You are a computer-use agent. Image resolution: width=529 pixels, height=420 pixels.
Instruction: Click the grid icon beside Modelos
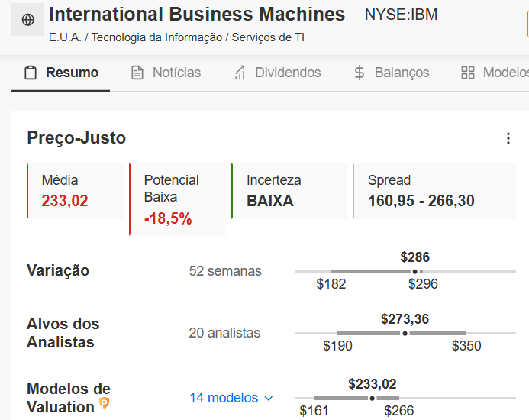point(468,73)
